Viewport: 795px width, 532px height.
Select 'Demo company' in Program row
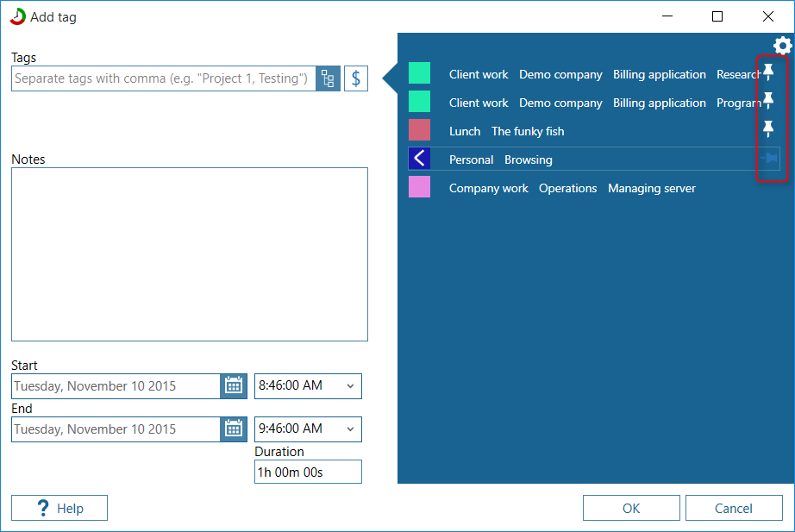click(560, 103)
